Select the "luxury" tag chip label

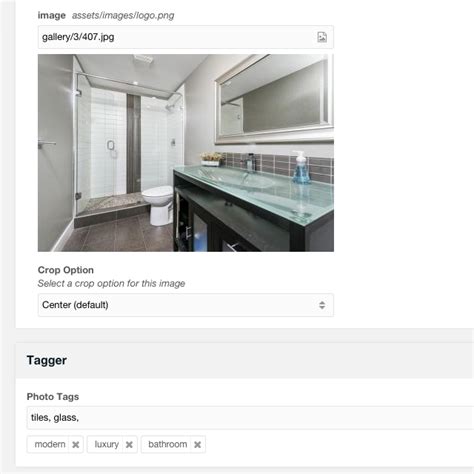coord(107,444)
